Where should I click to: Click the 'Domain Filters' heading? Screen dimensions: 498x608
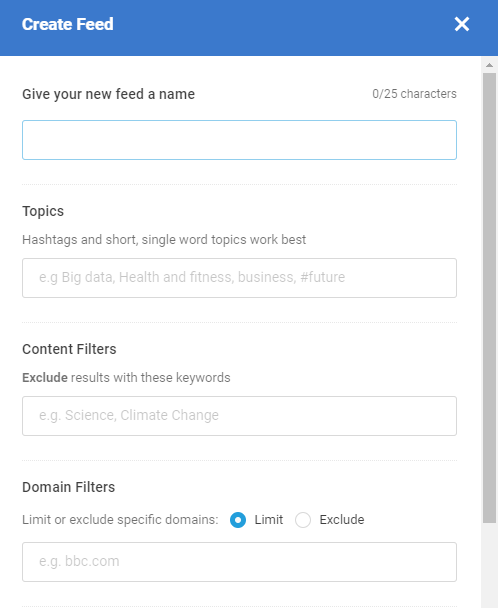pyautogui.click(x=69, y=487)
